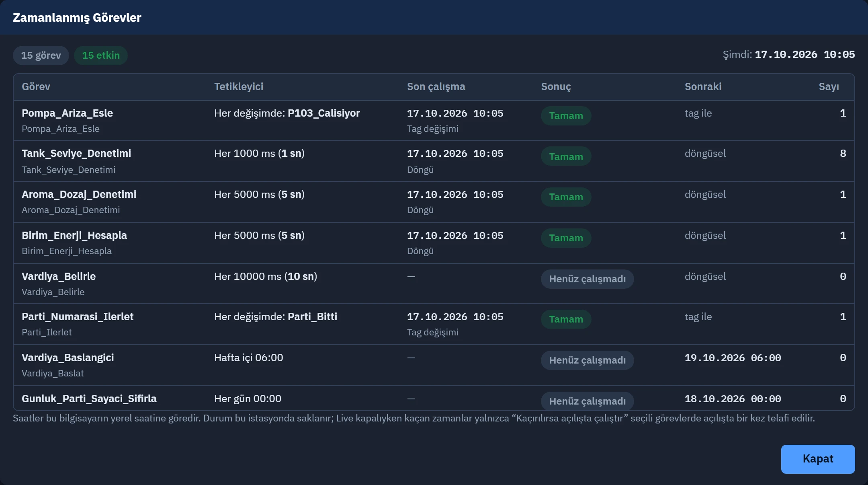Image resolution: width=868 pixels, height=485 pixels.
Task: Select the Vardiya_Baslangici task name
Action: click(x=68, y=358)
